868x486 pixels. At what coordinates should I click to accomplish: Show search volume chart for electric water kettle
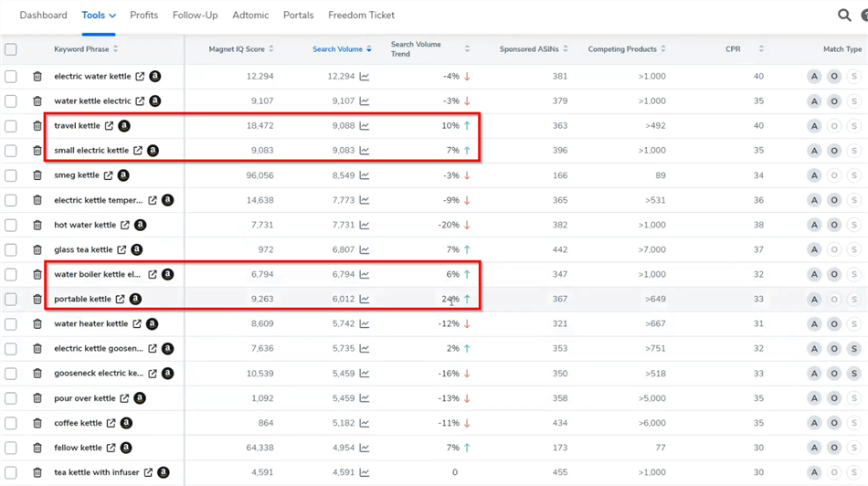pos(365,77)
